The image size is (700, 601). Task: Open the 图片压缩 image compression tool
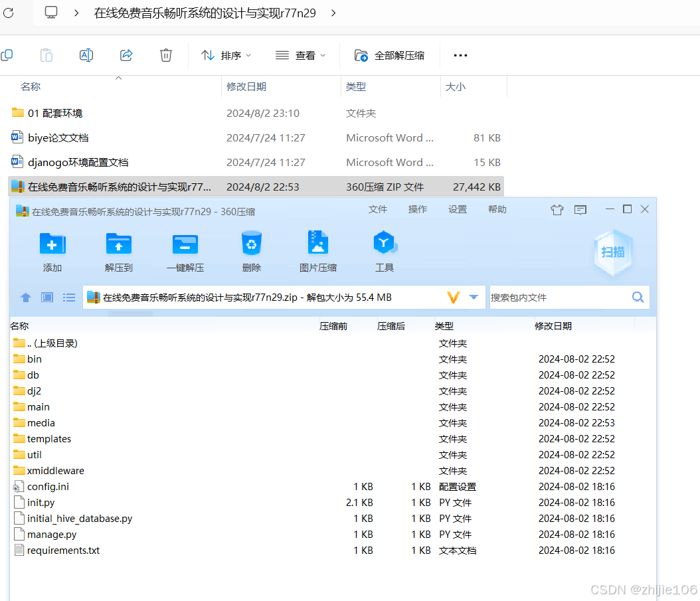317,251
